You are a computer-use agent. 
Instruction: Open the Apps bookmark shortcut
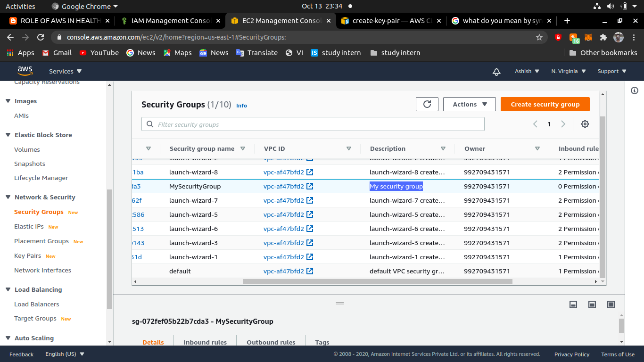pyautogui.click(x=20, y=53)
